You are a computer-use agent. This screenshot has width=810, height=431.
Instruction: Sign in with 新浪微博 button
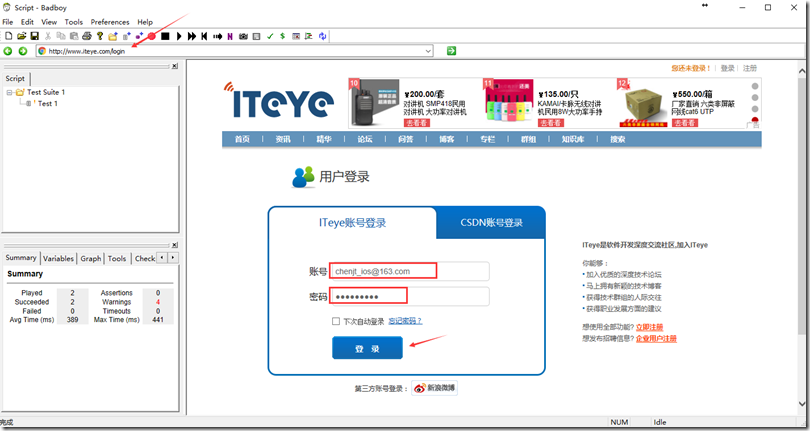pyautogui.click(x=434, y=388)
